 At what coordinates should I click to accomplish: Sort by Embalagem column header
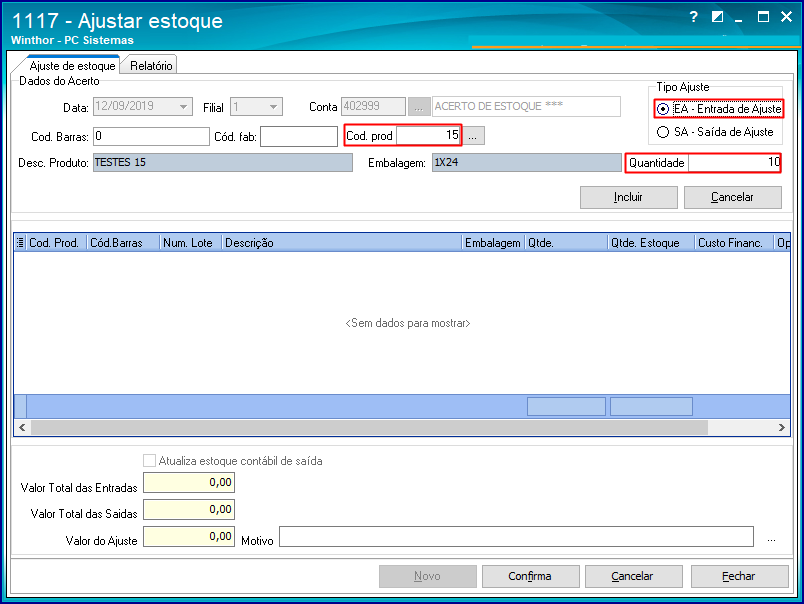point(493,243)
